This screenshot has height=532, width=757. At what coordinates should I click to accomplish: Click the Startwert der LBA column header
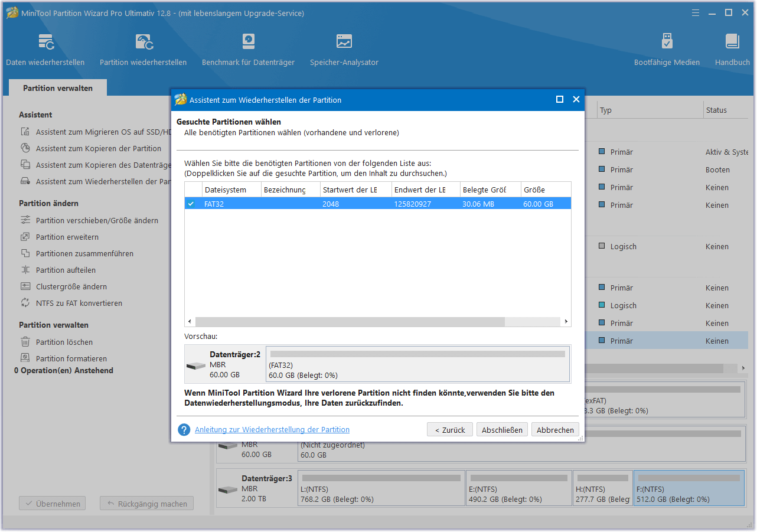355,190
